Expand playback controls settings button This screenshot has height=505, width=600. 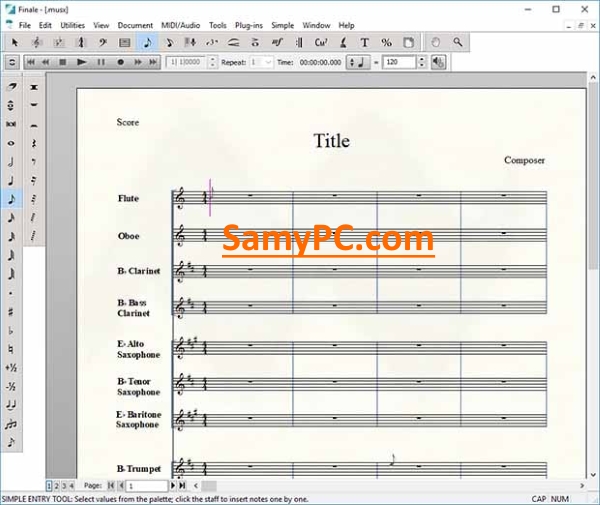pyautogui.click(x=12, y=62)
